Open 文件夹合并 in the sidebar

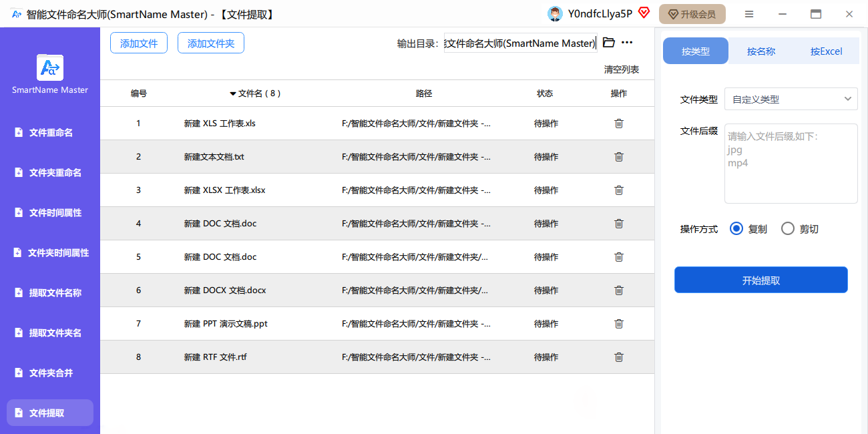(x=50, y=373)
